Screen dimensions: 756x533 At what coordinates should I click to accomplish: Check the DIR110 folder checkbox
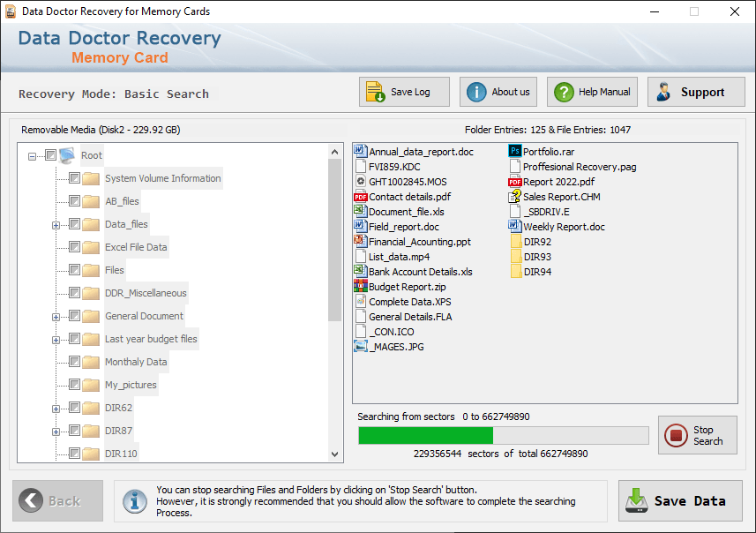pyautogui.click(x=74, y=453)
